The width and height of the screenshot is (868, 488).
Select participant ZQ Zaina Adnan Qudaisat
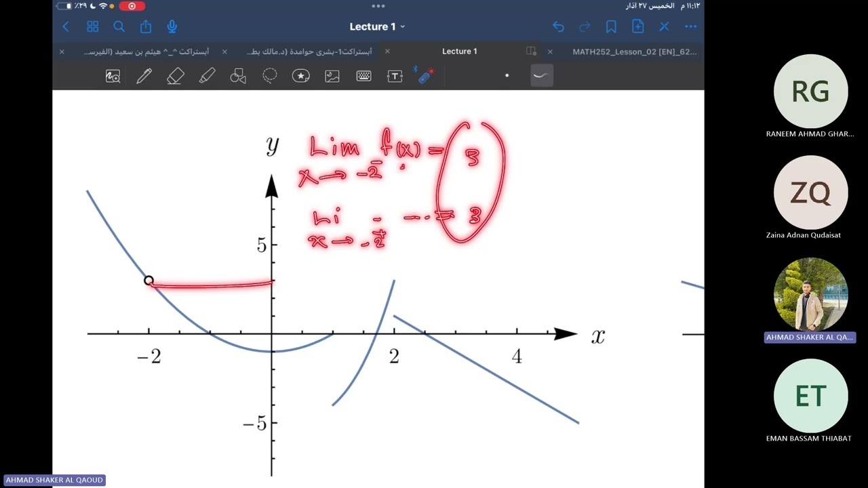(x=810, y=193)
